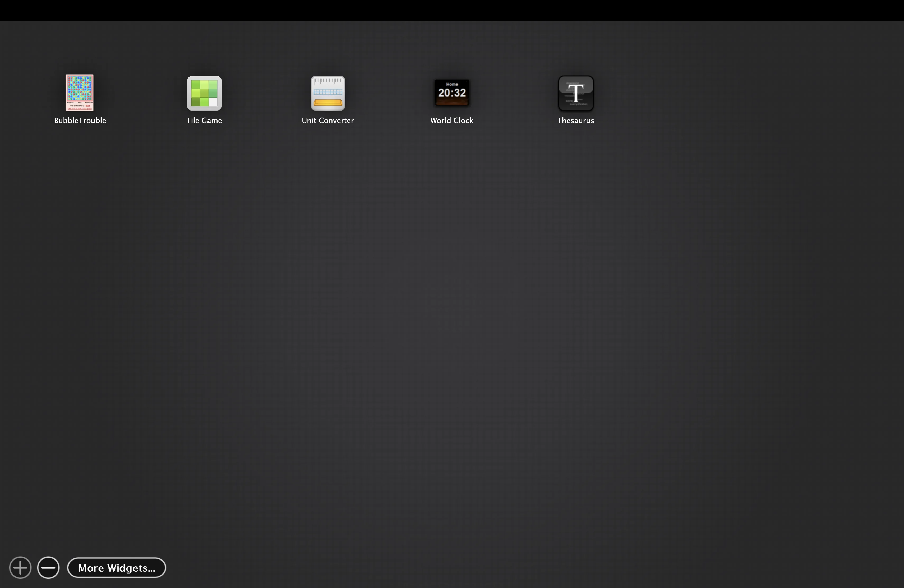The image size is (904, 588).
Task: Launch the Tile Game widget icon
Action: [204, 93]
